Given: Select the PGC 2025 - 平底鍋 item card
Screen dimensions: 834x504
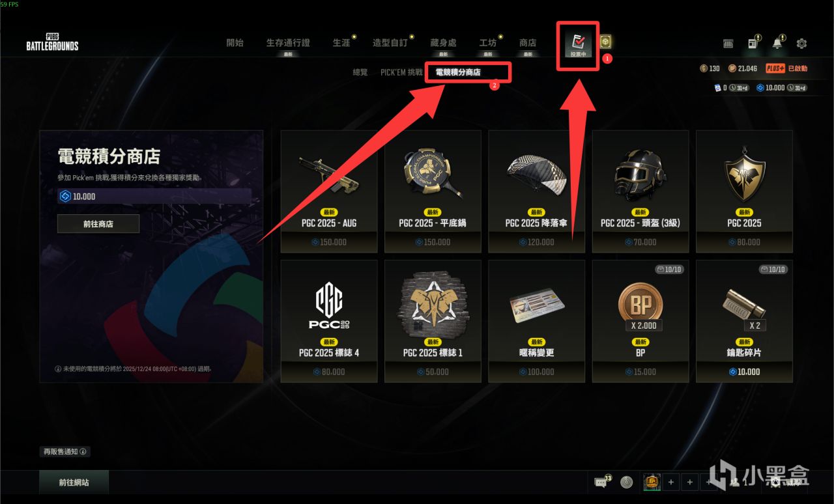Looking at the screenshot, I should click(x=433, y=191).
